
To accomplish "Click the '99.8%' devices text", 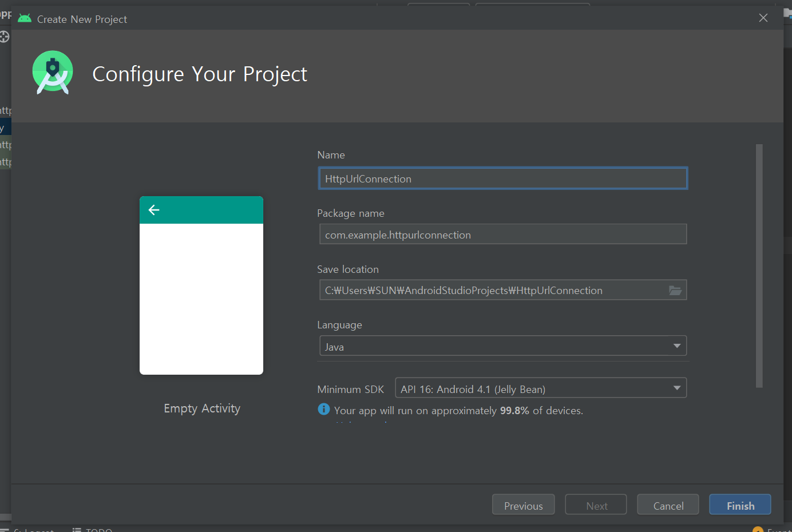I will click(x=514, y=411).
